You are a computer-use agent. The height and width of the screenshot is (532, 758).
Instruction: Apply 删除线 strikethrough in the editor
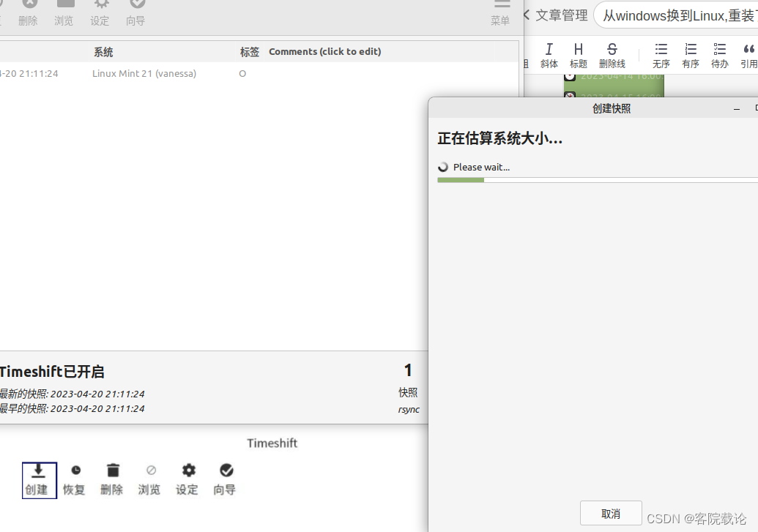click(x=612, y=56)
